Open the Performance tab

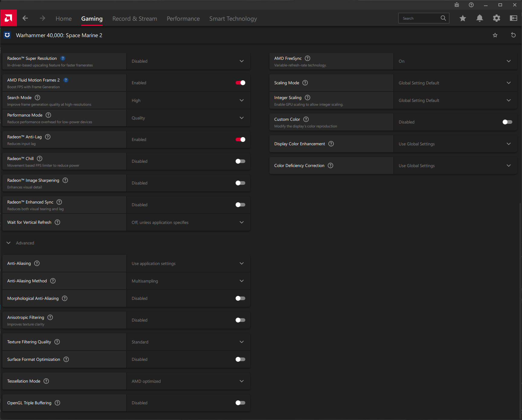tap(183, 19)
